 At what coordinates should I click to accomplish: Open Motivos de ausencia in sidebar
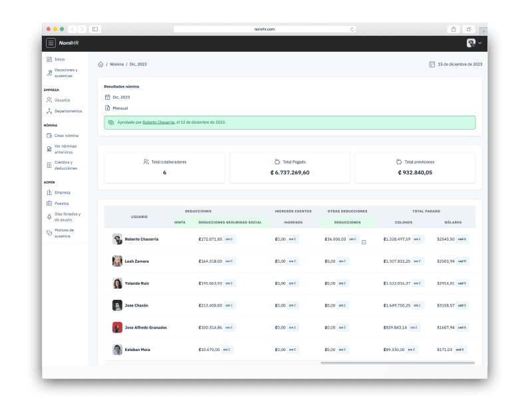[x=65, y=233]
